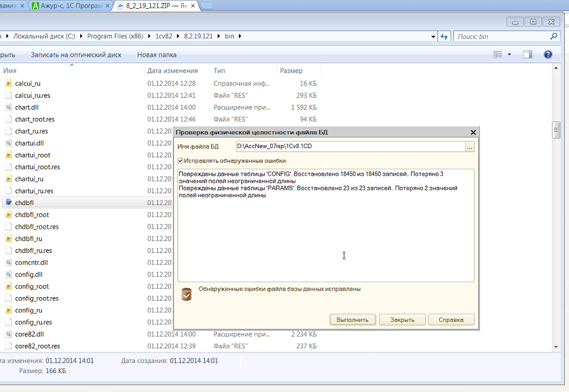Toggle the preview pane icon
The width and height of the screenshot is (569, 392).
point(528,55)
